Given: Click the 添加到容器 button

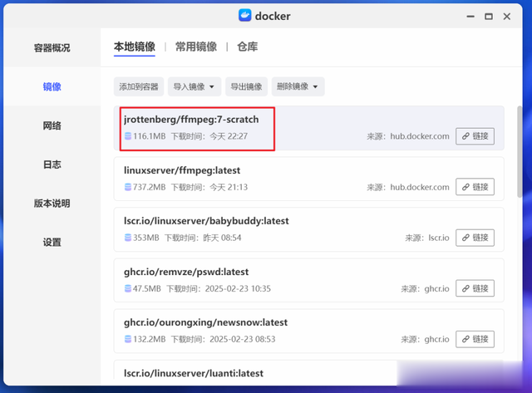Looking at the screenshot, I should [139, 86].
